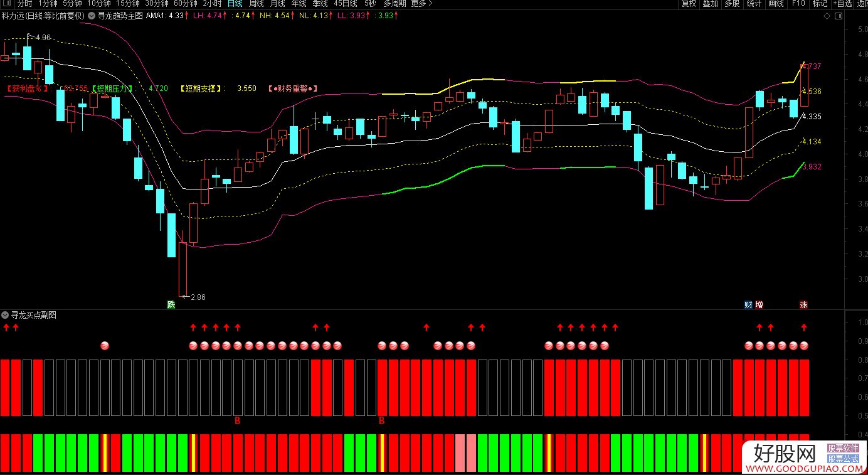868x475 pixels.
Task: Click the 【●财务重警●】 warning label
Action: click(x=293, y=88)
